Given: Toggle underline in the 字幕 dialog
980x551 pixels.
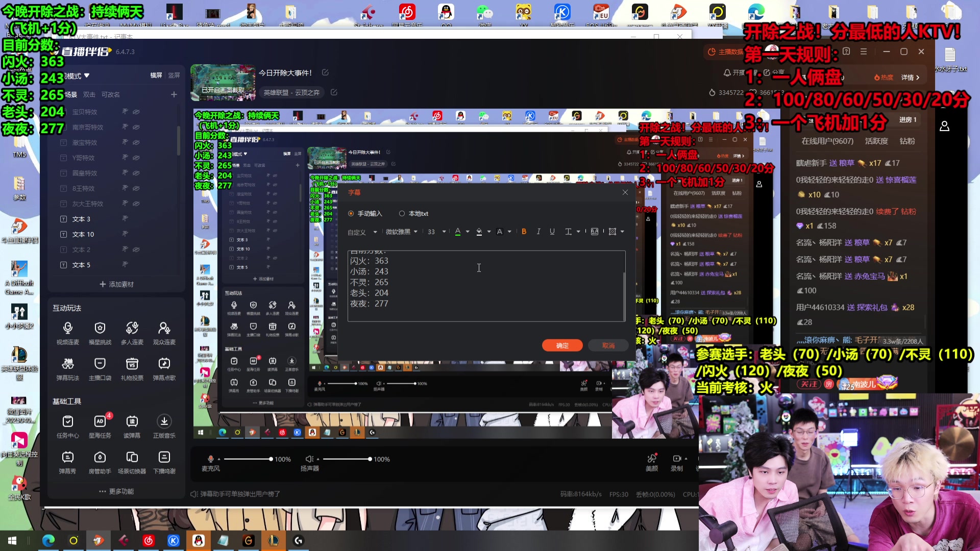Looking at the screenshot, I should click(552, 232).
